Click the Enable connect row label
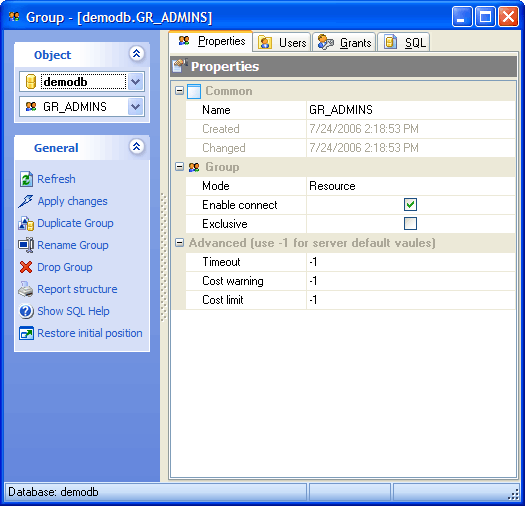The width and height of the screenshot is (525, 506). [x=240, y=205]
